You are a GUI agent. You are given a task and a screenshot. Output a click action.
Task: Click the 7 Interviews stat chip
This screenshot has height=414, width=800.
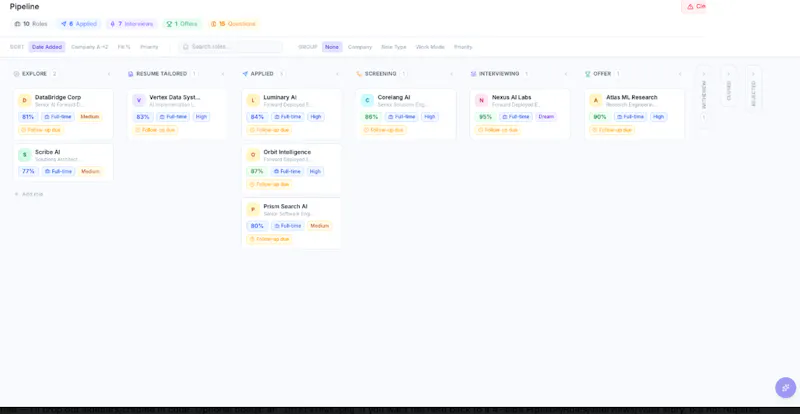coord(132,24)
